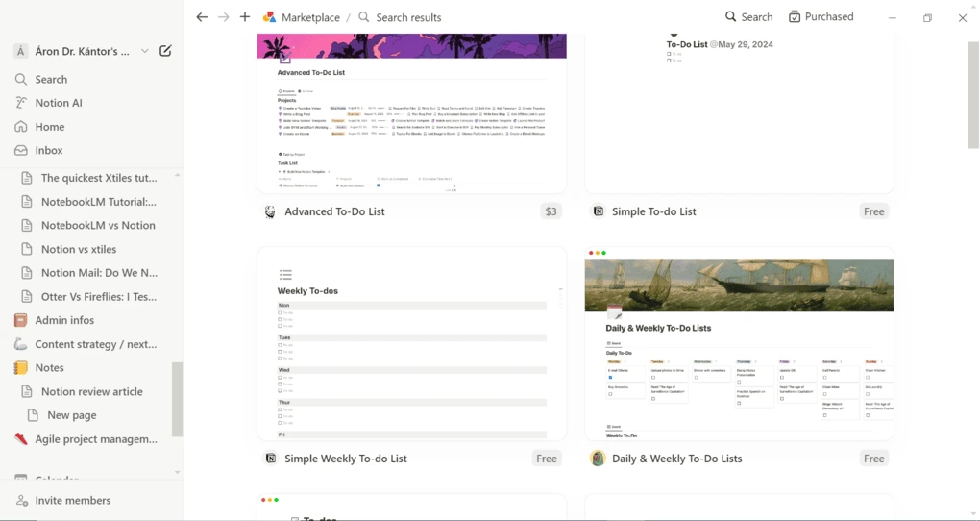Image resolution: width=980 pixels, height=521 pixels.
Task: Go forward with the right arrow
Action: (x=223, y=17)
